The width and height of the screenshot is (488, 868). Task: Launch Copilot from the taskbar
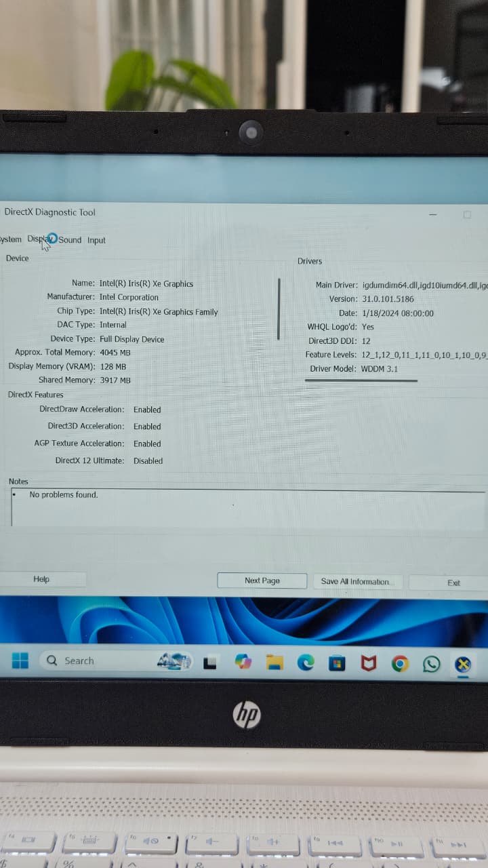pyautogui.click(x=243, y=663)
